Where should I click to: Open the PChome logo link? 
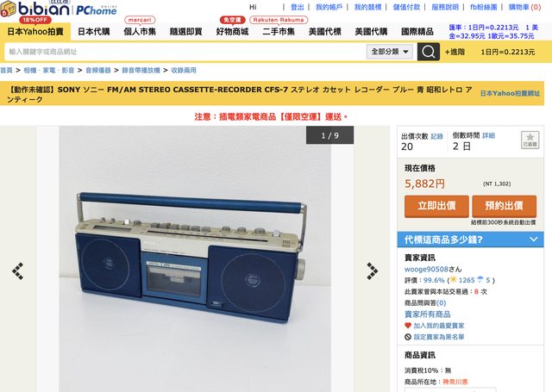click(96, 9)
